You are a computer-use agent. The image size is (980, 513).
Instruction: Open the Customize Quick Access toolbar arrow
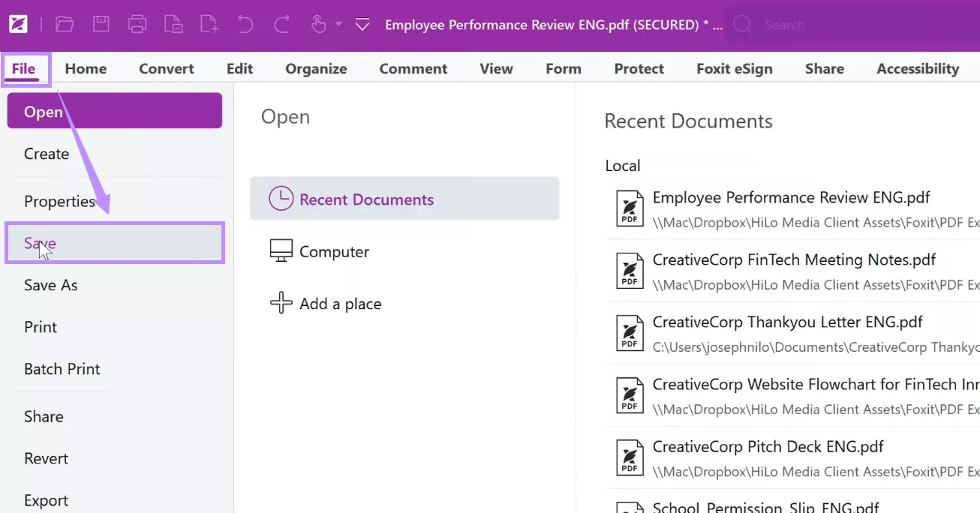coord(362,24)
